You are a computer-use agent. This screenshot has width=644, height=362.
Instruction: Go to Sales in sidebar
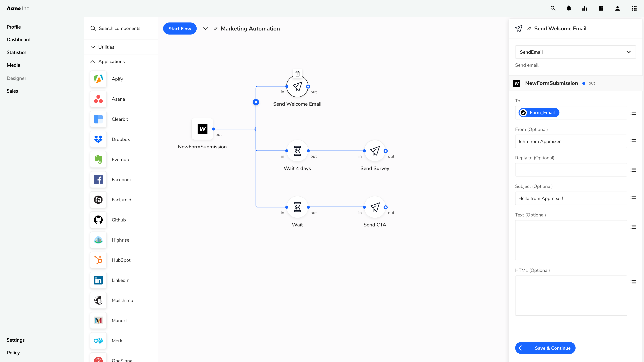[12, 91]
